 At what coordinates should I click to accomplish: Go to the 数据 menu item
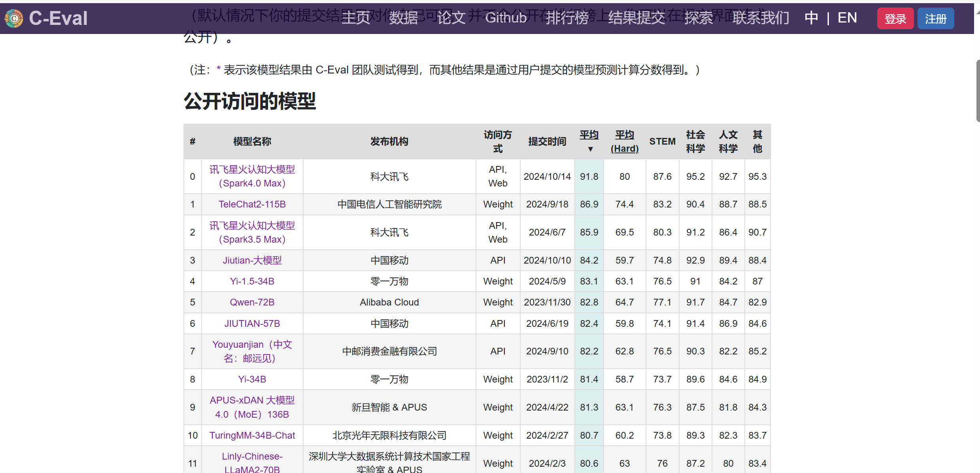coord(403,18)
